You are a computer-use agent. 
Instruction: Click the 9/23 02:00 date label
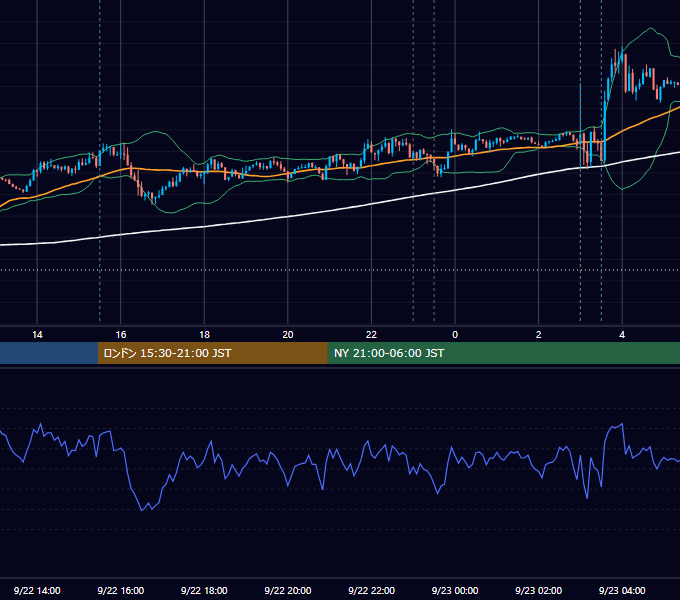[538, 590]
